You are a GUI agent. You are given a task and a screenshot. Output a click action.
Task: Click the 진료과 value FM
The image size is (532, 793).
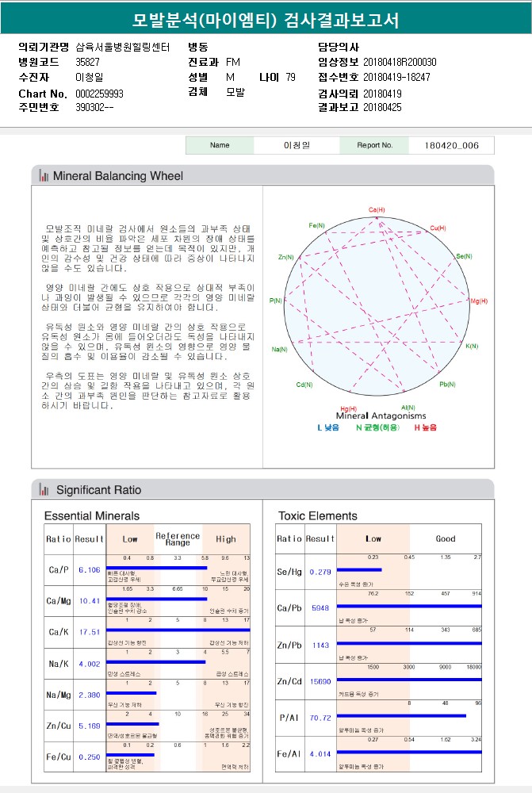click(x=232, y=62)
